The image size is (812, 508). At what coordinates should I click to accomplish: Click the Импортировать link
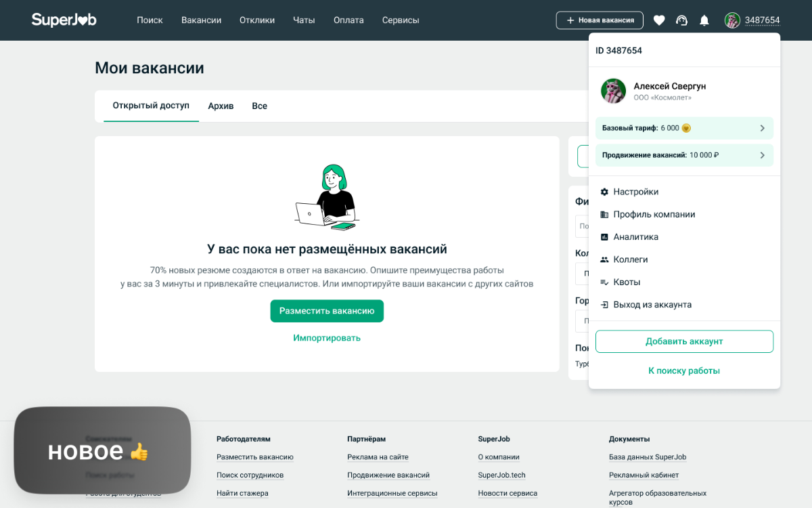click(327, 338)
